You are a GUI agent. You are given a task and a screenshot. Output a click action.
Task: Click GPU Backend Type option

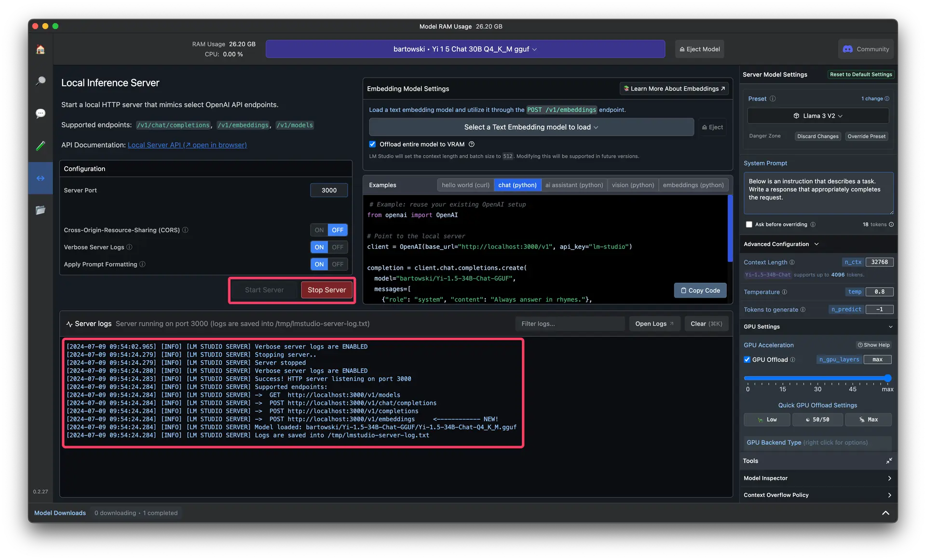click(818, 443)
